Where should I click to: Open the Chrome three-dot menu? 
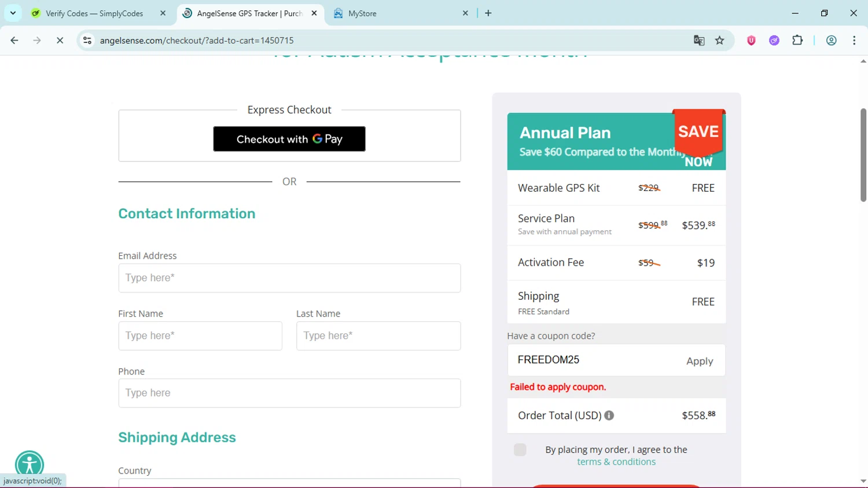(854, 41)
